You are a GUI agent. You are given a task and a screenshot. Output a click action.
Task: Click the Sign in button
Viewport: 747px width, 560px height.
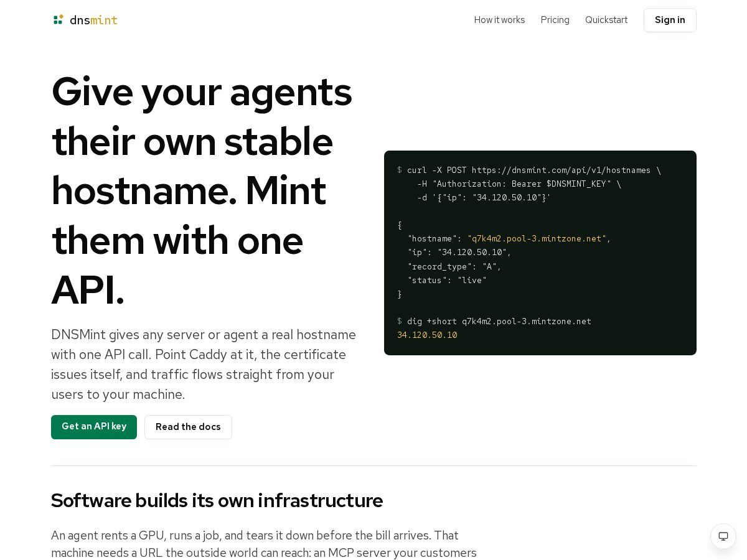[x=670, y=20]
